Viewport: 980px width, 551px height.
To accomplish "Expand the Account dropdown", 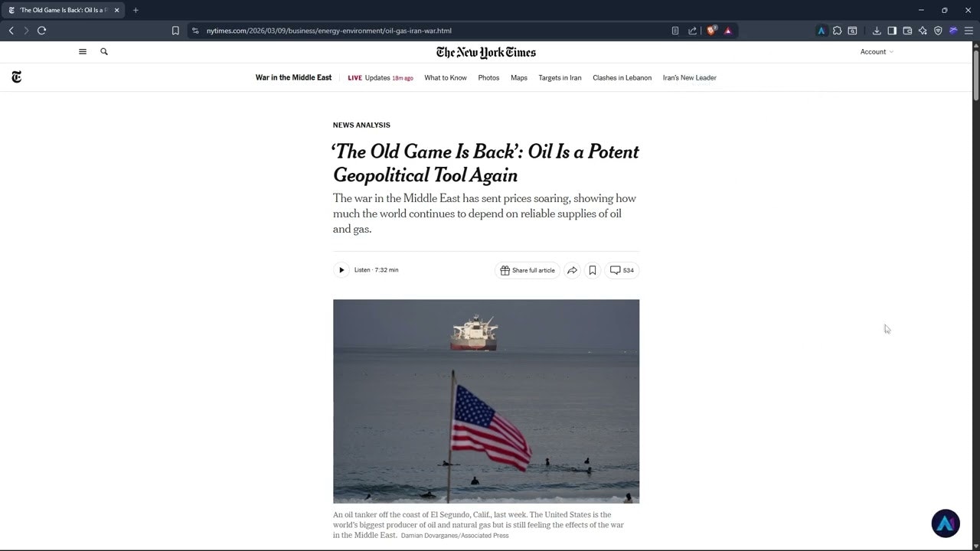I will [877, 52].
